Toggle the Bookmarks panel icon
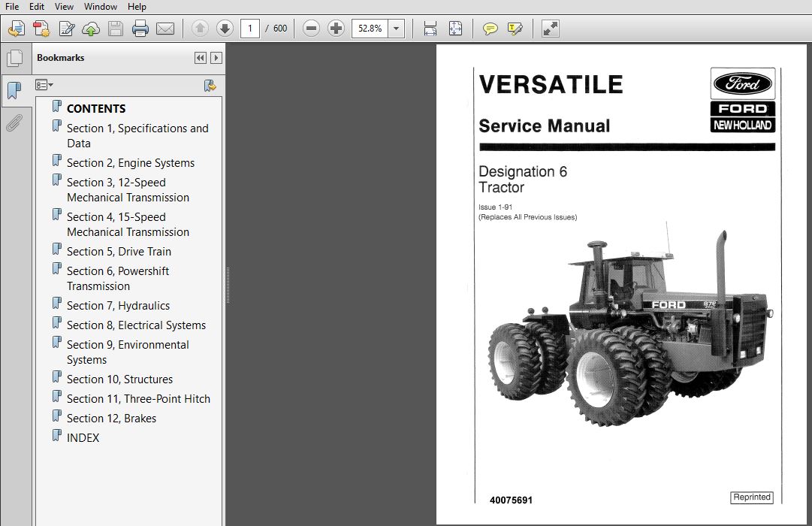 click(14, 91)
